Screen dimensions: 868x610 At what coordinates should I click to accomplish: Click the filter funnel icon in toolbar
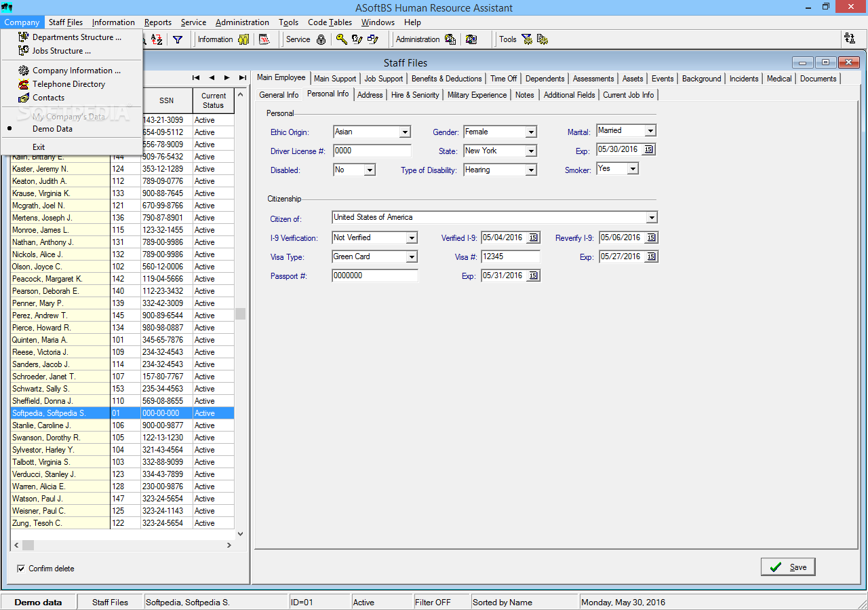(178, 39)
